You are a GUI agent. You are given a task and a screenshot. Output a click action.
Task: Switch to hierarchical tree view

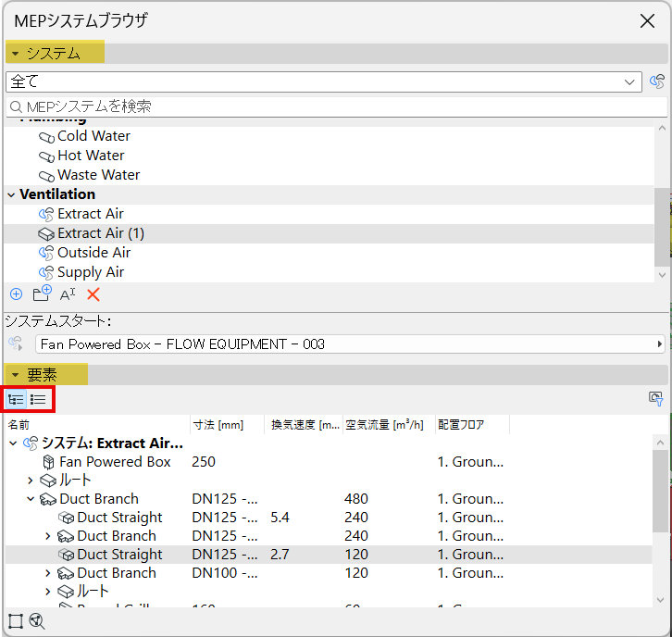point(16,400)
